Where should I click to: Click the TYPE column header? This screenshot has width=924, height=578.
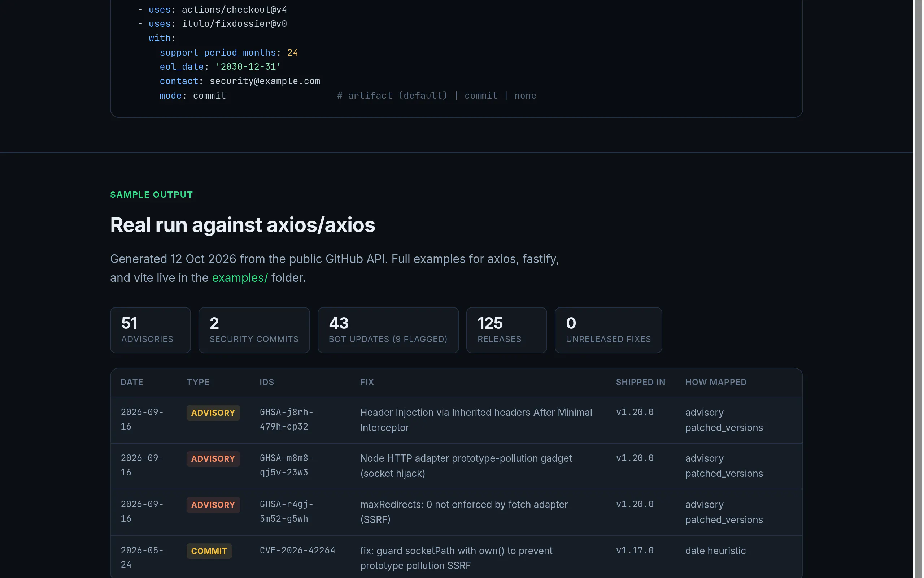point(198,382)
